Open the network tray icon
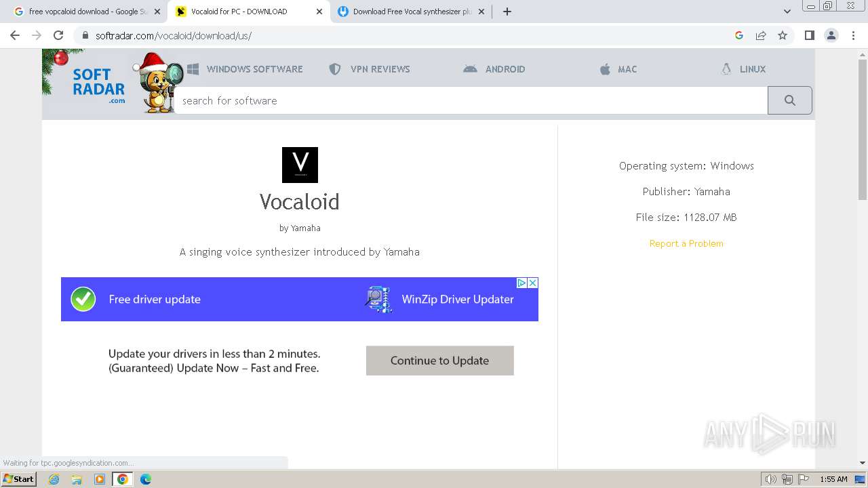 [x=787, y=479]
